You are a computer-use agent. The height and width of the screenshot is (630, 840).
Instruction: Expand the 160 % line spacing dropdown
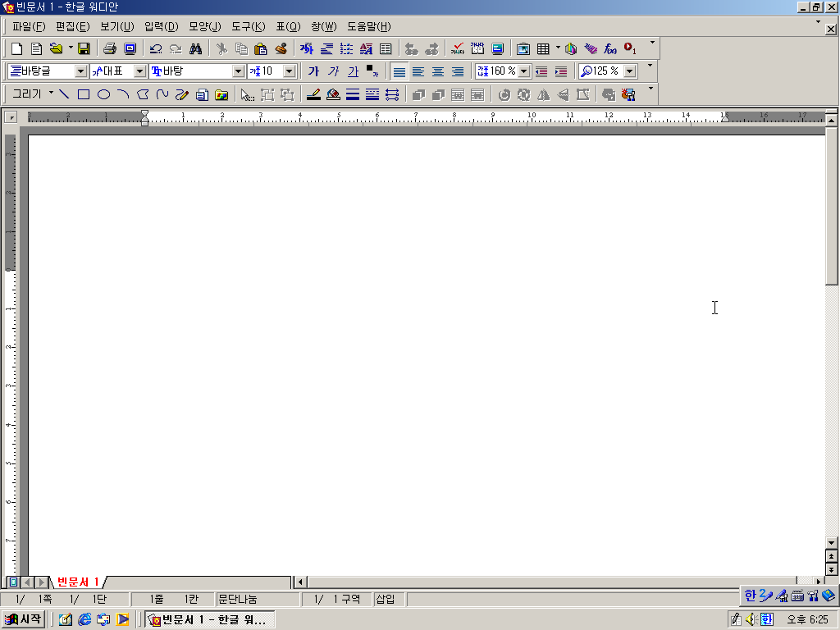pos(524,71)
